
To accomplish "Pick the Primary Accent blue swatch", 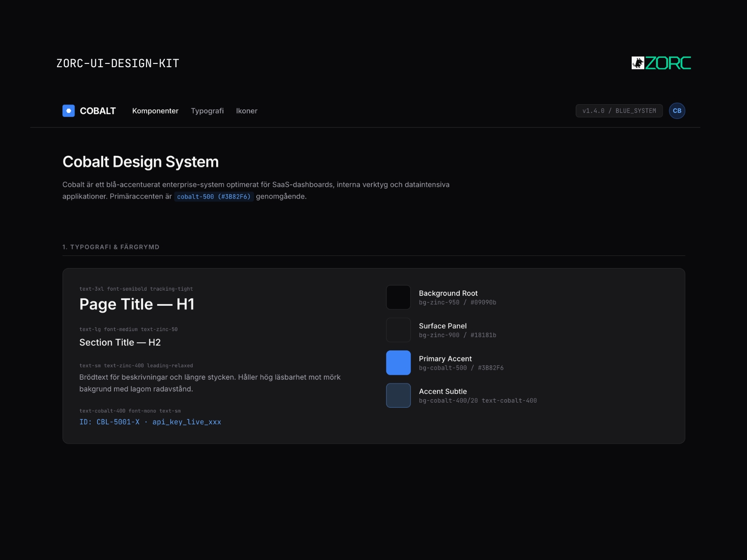I will tap(398, 363).
